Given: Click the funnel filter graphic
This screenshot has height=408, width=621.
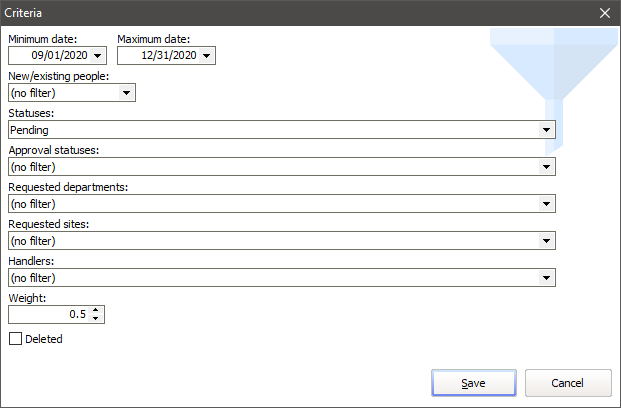Looking at the screenshot, I should [550, 70].
